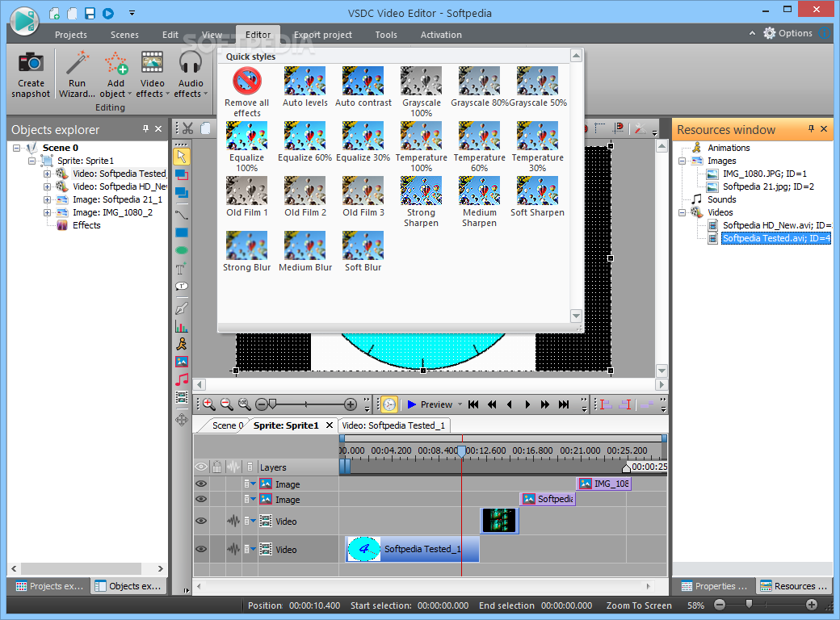
Task: Click the zoom 100% magnifier icon
Action: [244, 404]
